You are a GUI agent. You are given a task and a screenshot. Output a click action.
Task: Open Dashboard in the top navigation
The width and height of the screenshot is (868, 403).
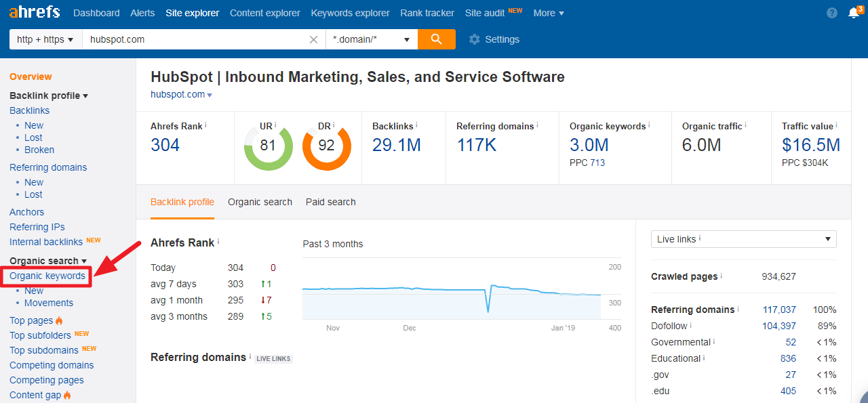coord(96,13)
